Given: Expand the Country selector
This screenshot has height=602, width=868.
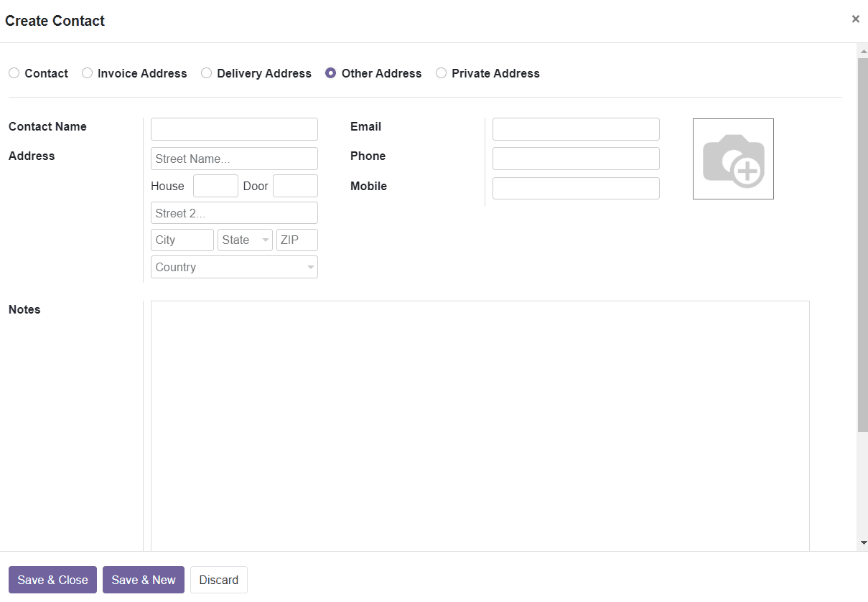Looking at the screenshot, I should point(234,266).
